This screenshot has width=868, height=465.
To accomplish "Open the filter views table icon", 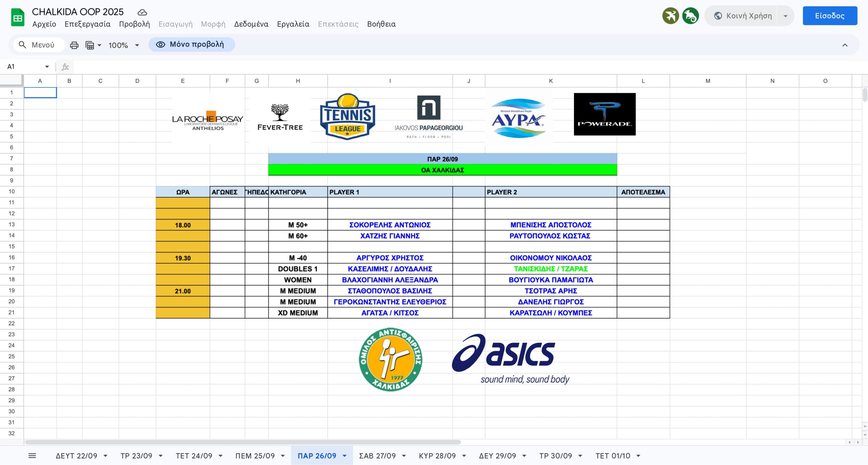I will coord(90,45).
